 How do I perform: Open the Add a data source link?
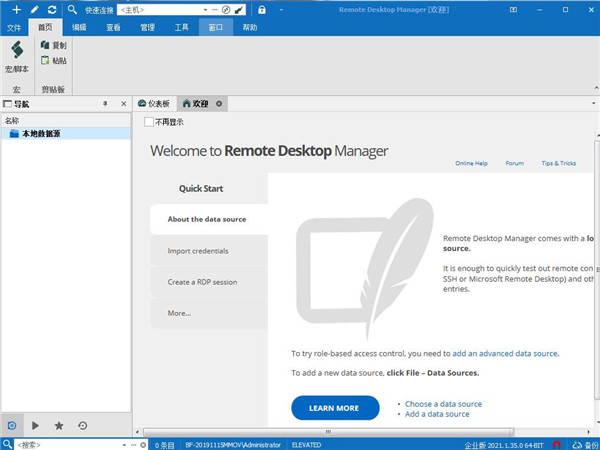[437, 414]
